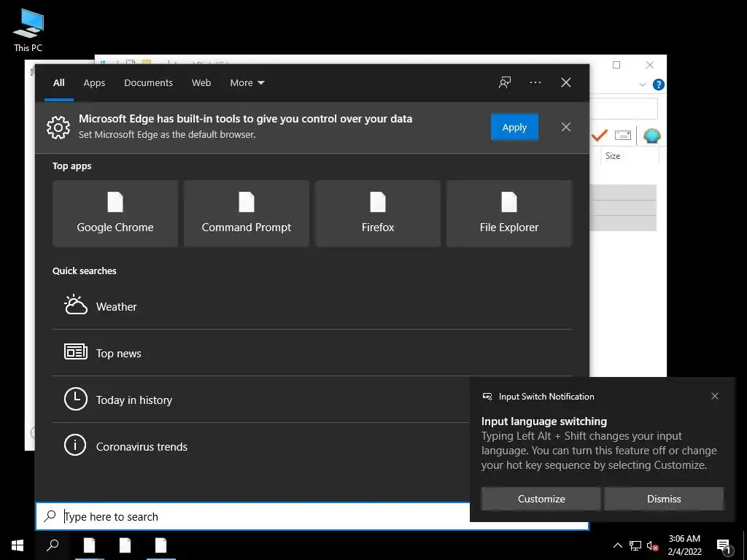Image resolution: width=747 pixels, height=560 pixels.
Task: Click the taskbar search magnifier icon
Action: coord(53,545)
